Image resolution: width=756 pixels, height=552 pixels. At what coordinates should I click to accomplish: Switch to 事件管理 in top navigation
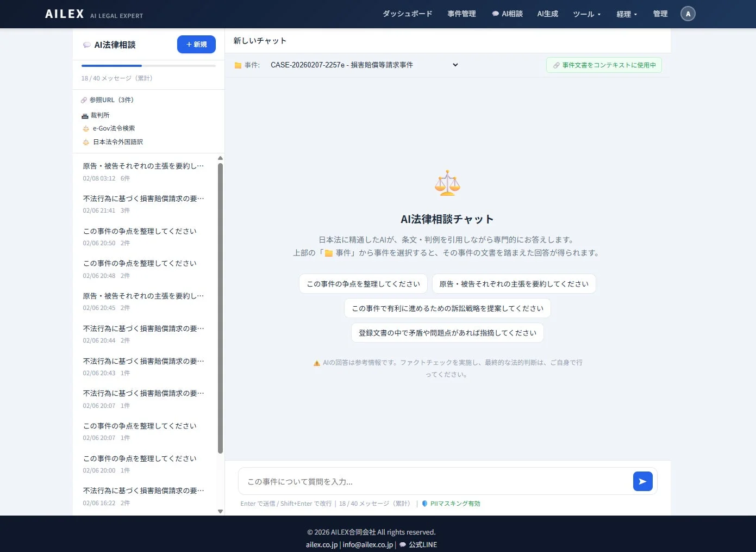461,14
